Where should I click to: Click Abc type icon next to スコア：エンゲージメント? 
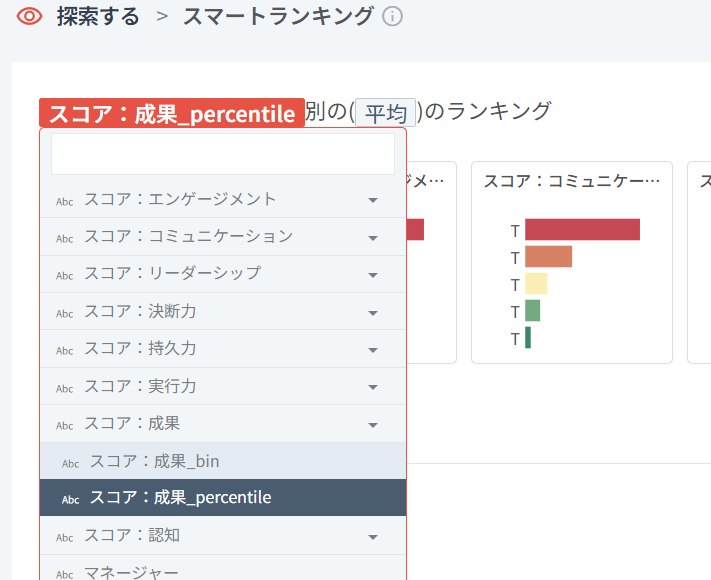click(64, 202)
